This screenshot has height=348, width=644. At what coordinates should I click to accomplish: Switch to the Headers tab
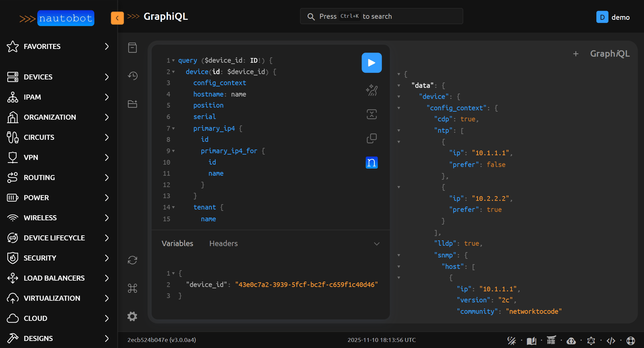pos(223,243)
